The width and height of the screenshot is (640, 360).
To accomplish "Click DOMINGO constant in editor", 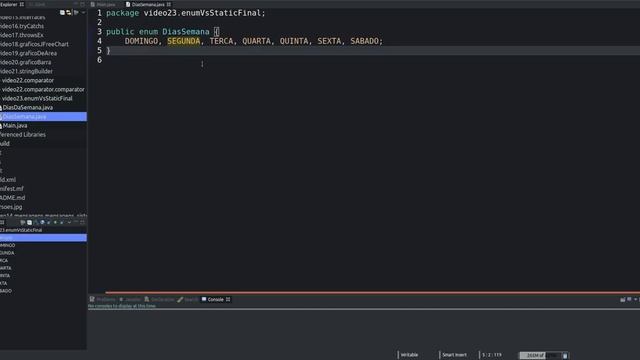I will pos(141,41).
